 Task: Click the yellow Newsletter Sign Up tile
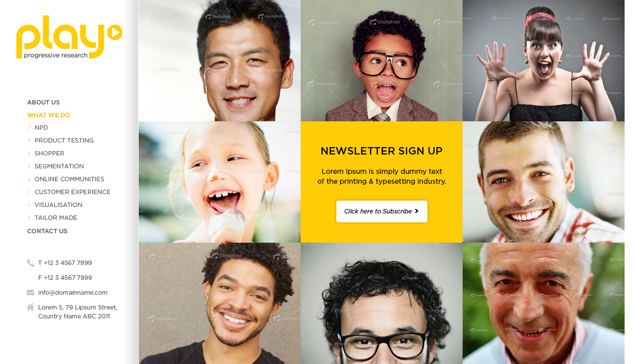381,182
